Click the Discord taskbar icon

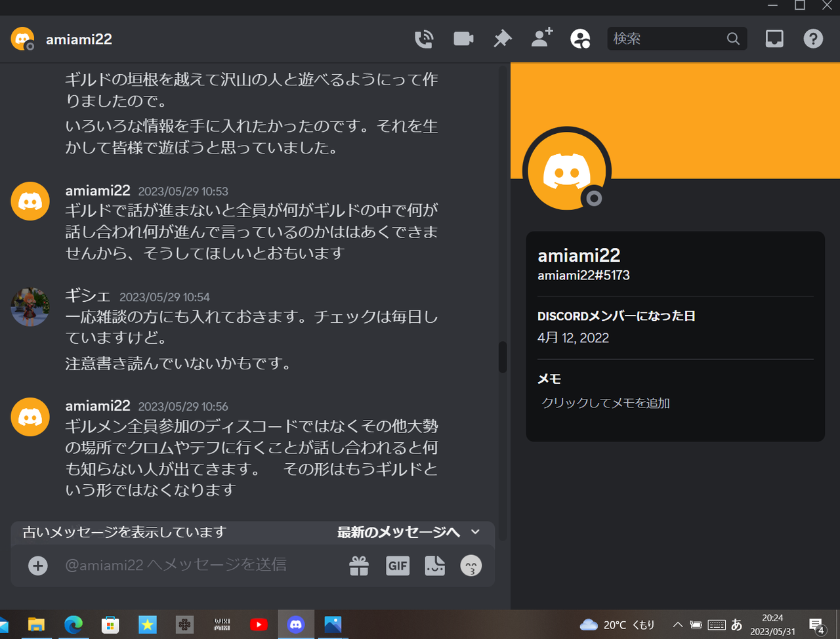(x=296, y=625)
